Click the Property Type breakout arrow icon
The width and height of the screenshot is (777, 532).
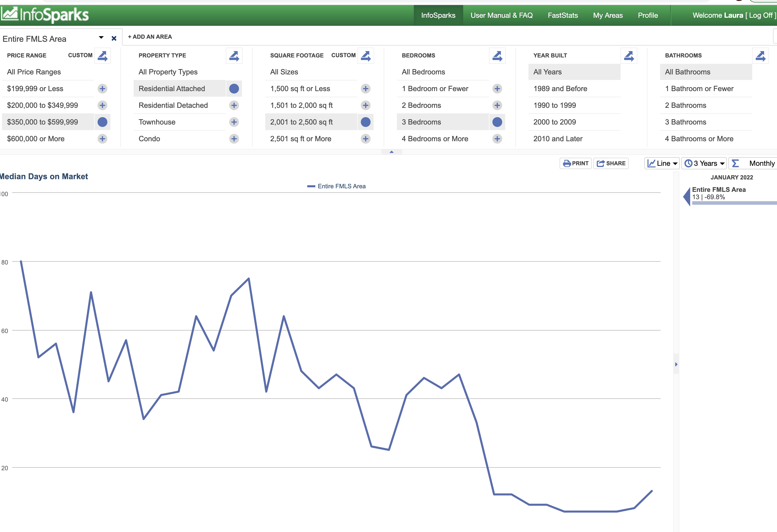234,56
